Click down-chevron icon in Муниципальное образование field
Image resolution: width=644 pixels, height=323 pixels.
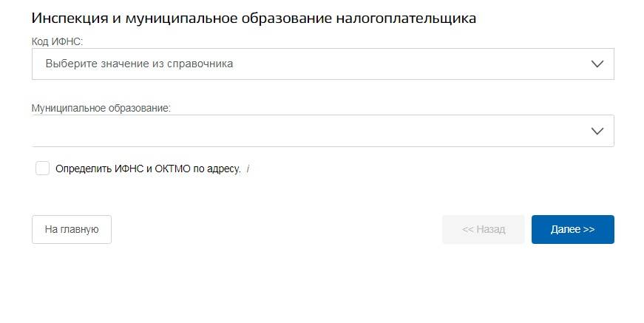(x=598, y=131)
